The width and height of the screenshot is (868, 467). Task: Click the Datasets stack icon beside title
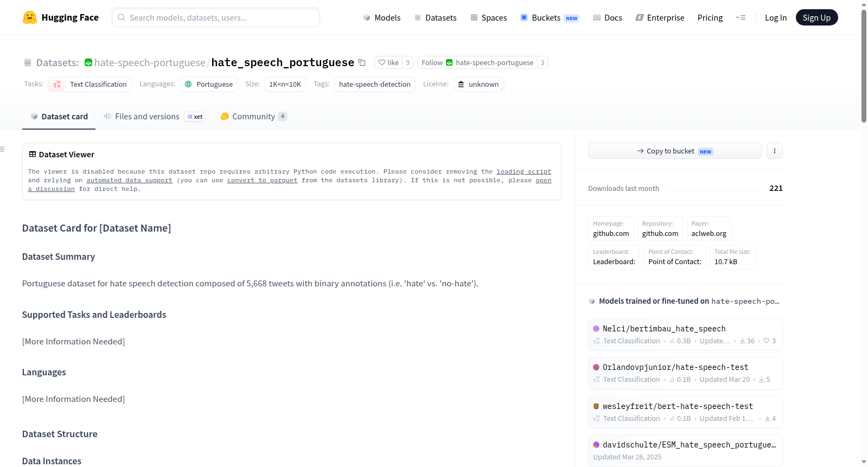tap(28, 62)
